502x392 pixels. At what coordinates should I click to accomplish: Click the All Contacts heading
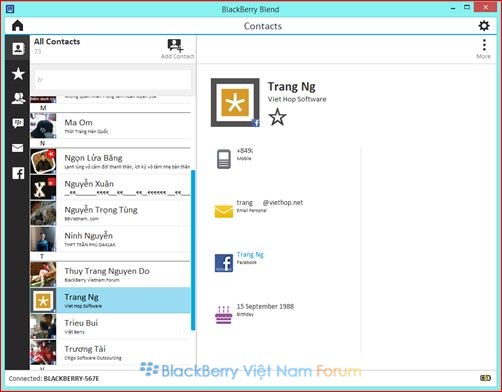[57, 42]
